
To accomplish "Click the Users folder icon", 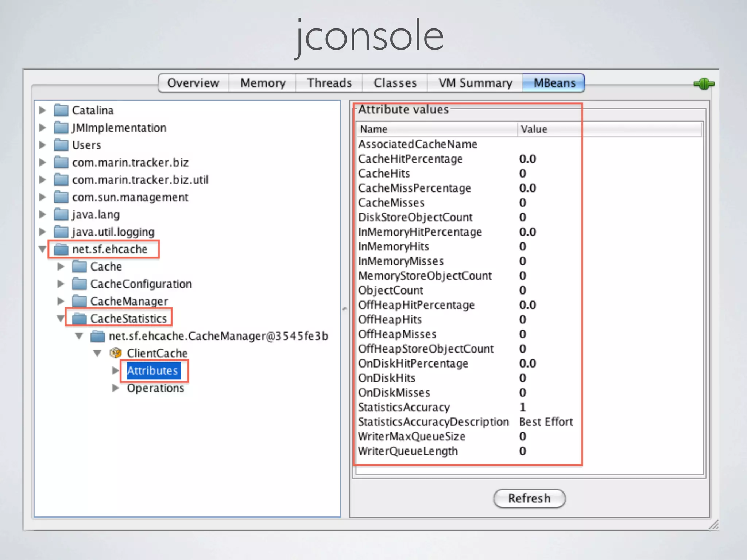I will 61,145.
